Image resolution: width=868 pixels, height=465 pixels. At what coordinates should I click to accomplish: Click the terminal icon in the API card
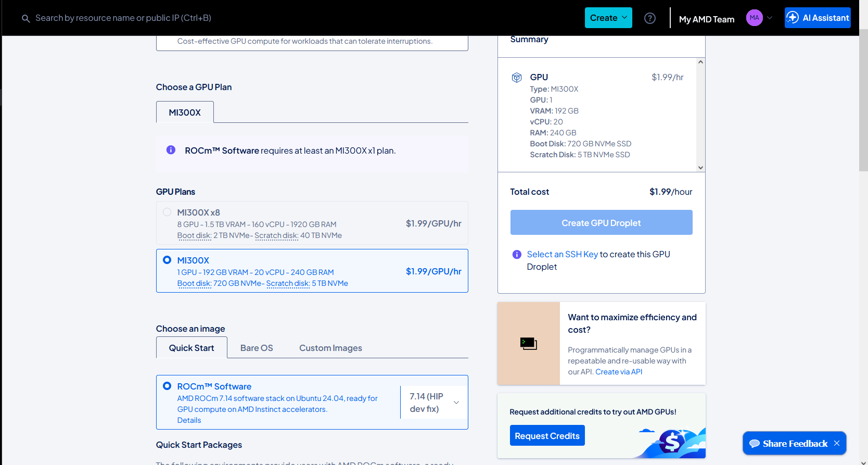point(529,344)
